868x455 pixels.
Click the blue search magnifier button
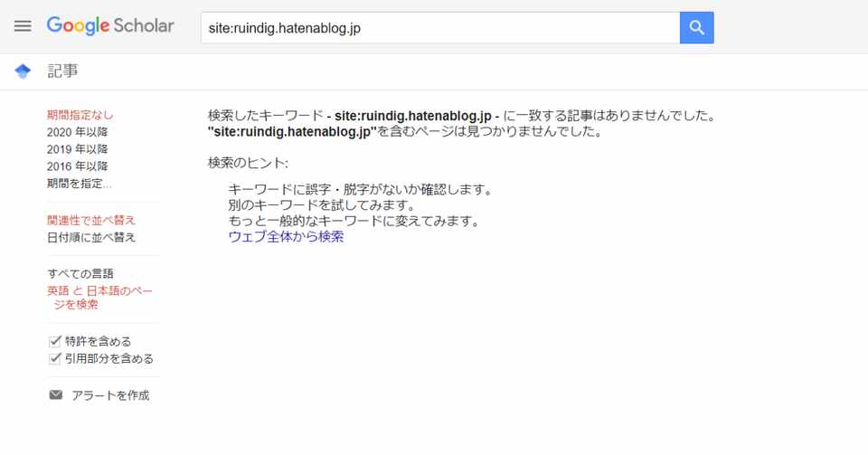coord(696,28)
